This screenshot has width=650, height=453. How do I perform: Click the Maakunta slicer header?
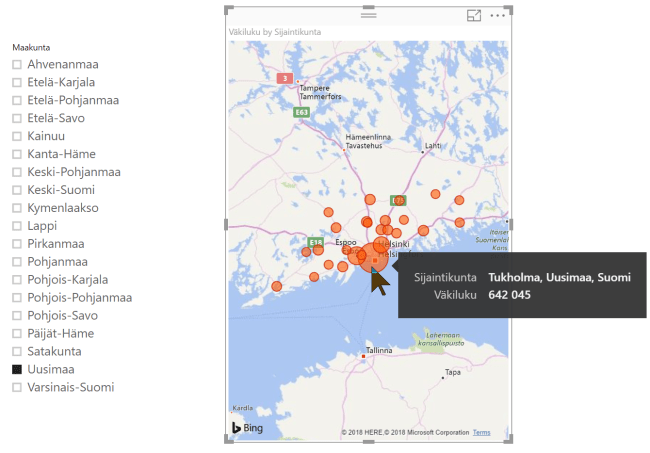click(32, 47)
